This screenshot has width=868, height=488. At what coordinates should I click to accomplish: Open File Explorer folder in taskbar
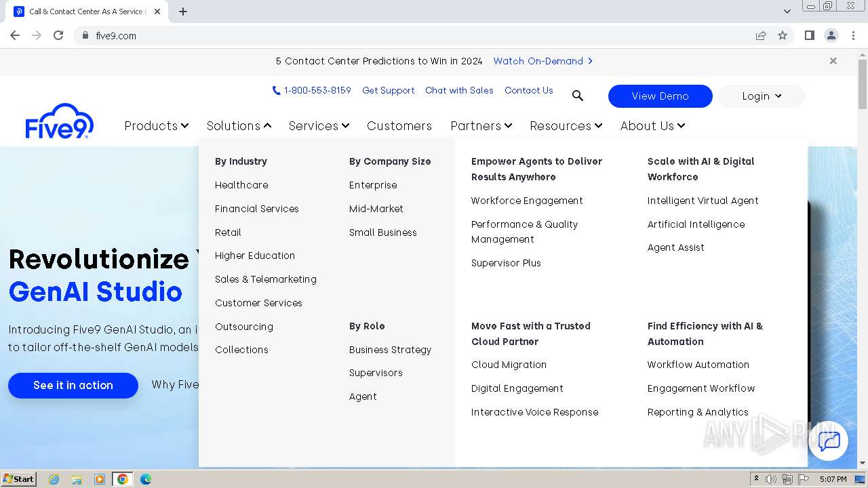[77, 479]
